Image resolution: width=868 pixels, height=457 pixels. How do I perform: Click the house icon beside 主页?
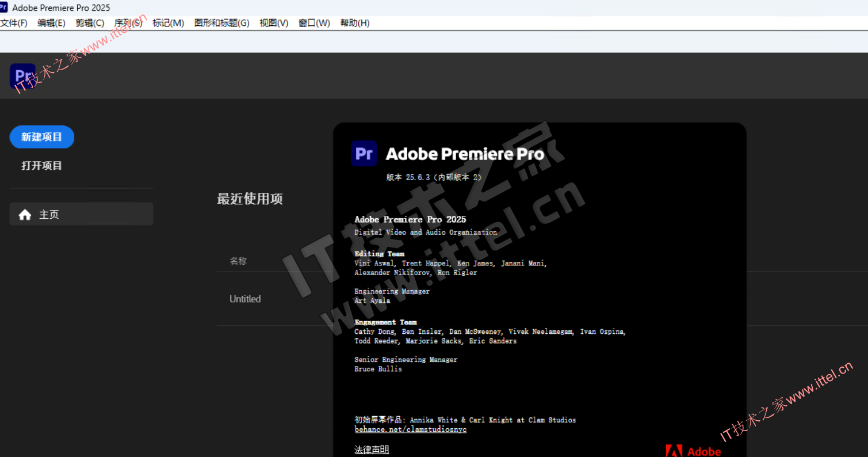coord(25,215)
